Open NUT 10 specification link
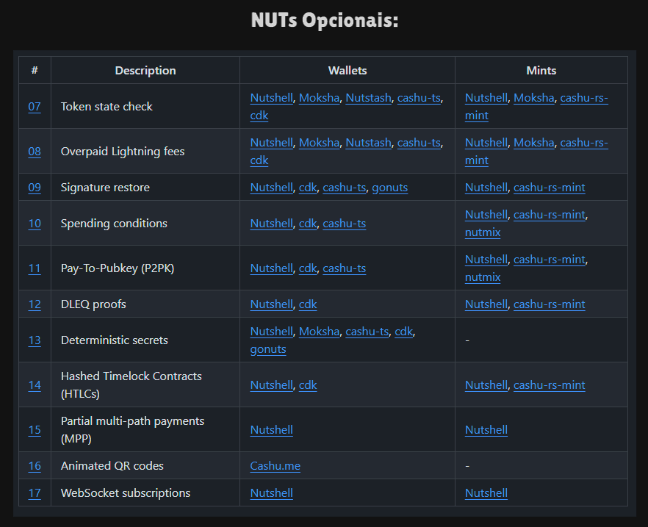Screen dimensions: 648x527 [34, 223]
